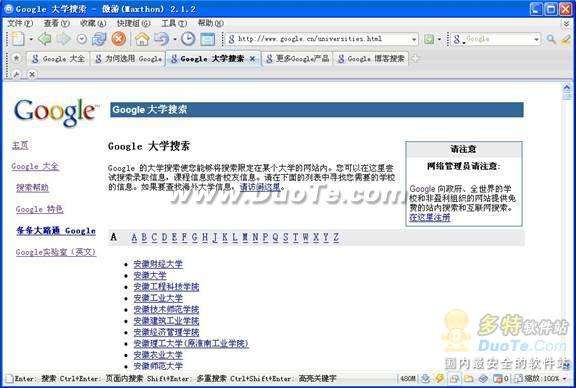Open the 安徽理工大学(原淮南工业学院) link

click(x=191, y=344)
